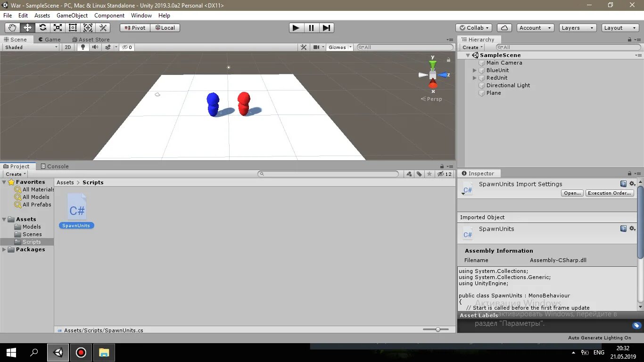The image size is (644, 362).
Task: Open the Window menu
Action: [x=141, y=16]
